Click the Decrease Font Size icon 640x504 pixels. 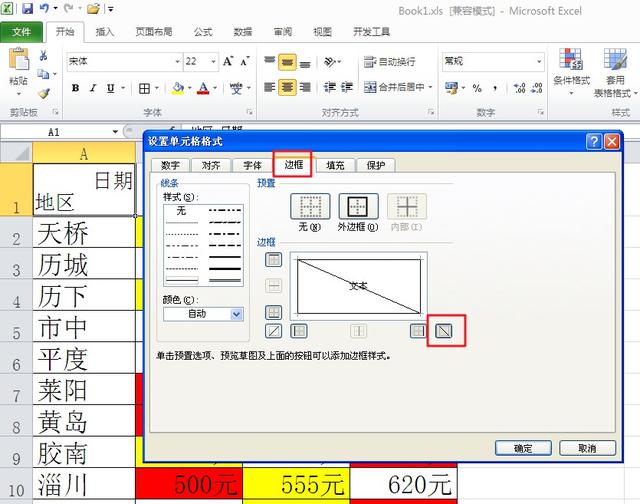[x=245, y=61]
